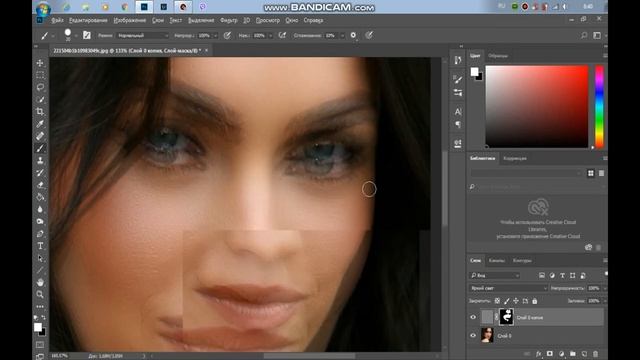
Task: Click the foreground color swatch in toolbox
Action: point(38,327)
